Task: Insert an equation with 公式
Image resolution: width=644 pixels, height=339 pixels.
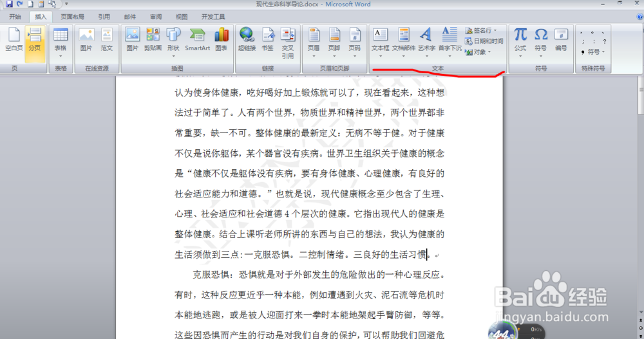Action: pyautogui.click(x=520, y=42)
